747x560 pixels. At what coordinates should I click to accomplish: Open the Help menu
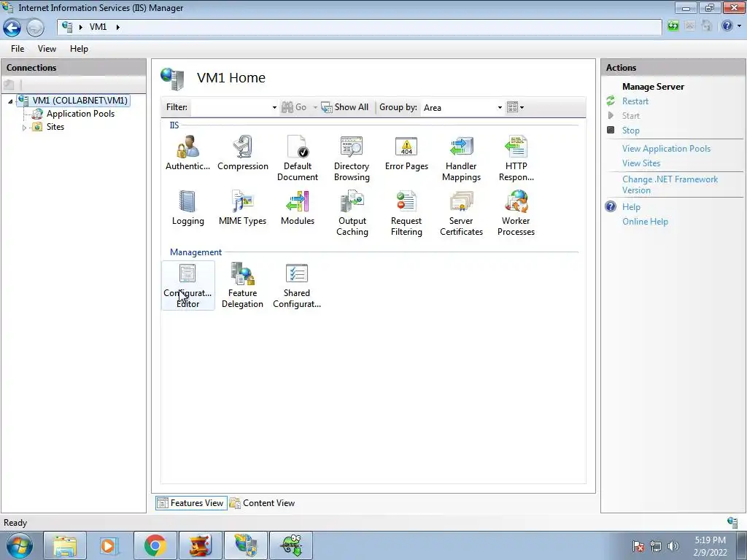tap(79, 49)
